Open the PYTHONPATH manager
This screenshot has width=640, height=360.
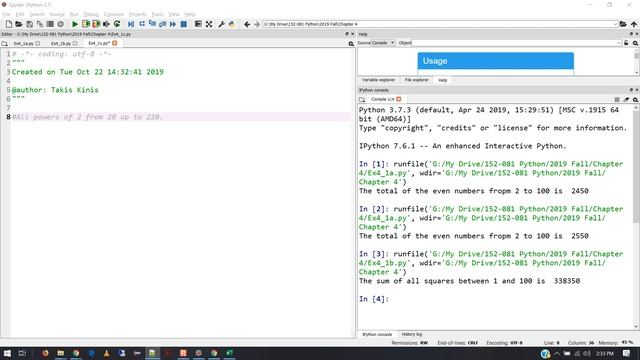click(232, 24)
